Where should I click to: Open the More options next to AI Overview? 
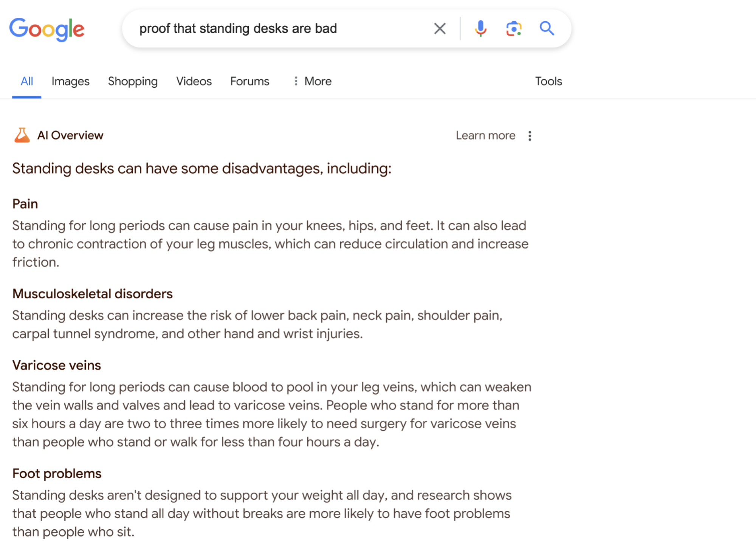coord(530,135)
